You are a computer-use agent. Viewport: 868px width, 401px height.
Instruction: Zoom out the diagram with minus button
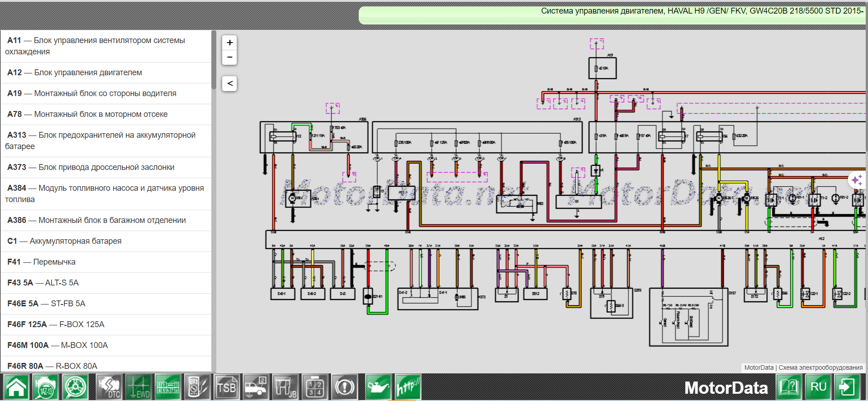229,57
